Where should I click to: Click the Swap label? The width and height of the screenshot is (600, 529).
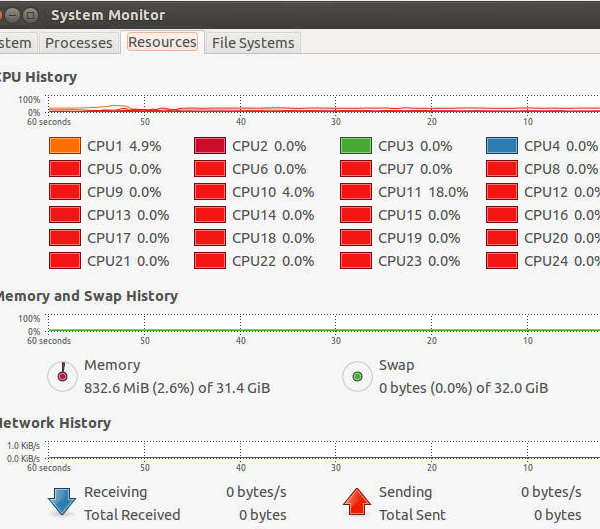[396, 366]
